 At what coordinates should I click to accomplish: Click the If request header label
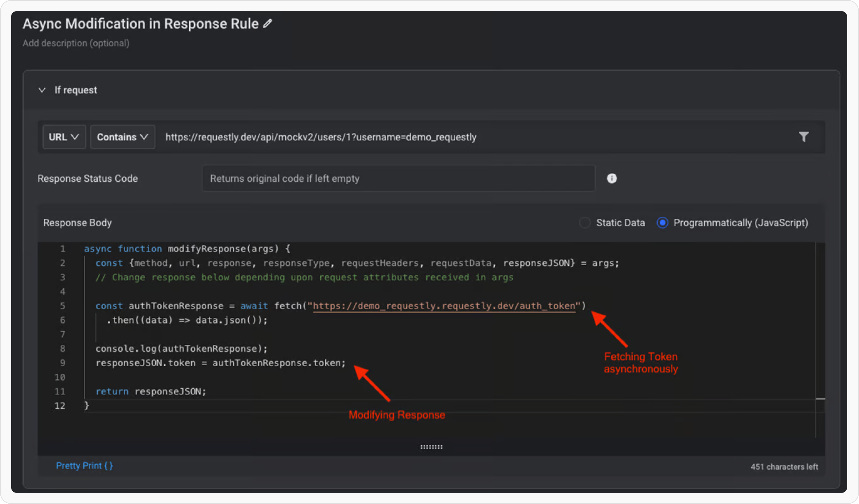coord(76,90)
